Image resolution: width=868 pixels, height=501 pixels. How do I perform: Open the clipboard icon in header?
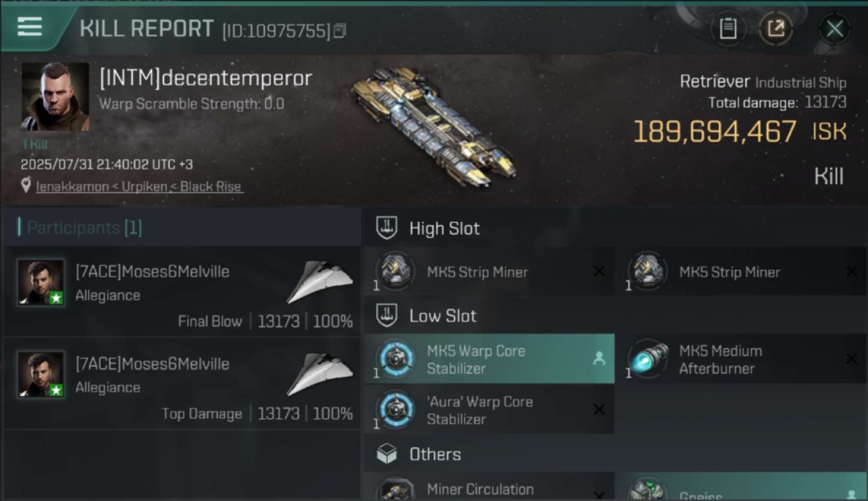pyautogui.click(x=728, y=28)
